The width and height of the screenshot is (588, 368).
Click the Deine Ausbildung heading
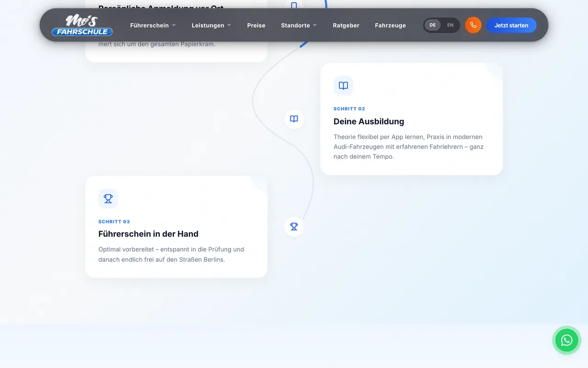(369, 121)
